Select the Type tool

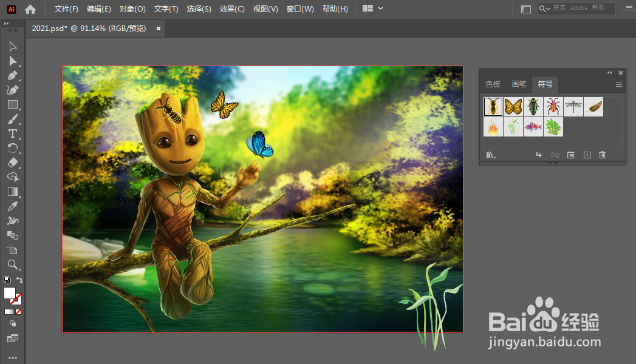tap(13, 133)
